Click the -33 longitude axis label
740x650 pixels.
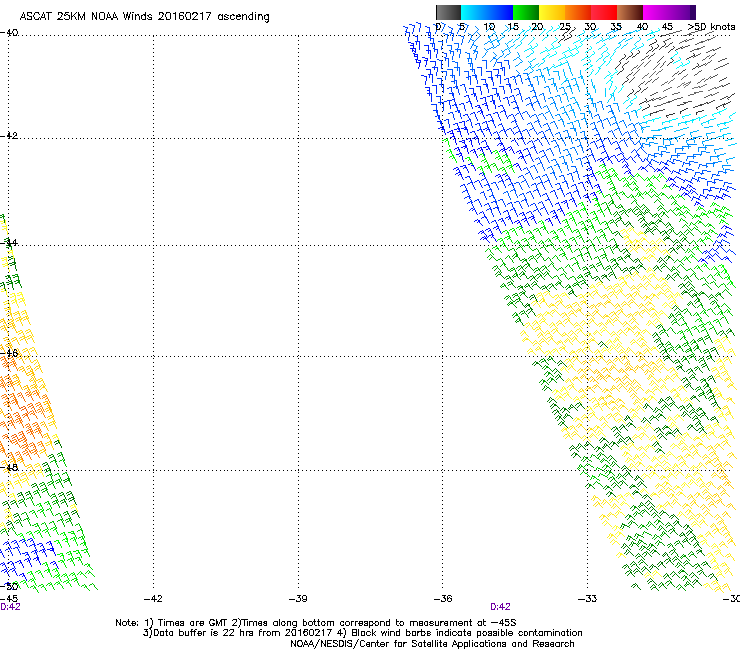point(587,599)
